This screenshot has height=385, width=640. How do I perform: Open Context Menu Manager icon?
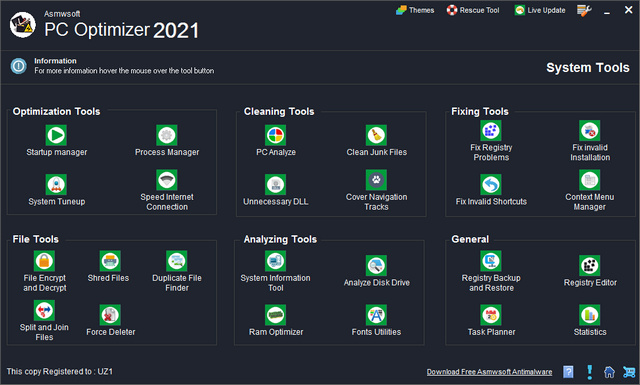(590, 180)
